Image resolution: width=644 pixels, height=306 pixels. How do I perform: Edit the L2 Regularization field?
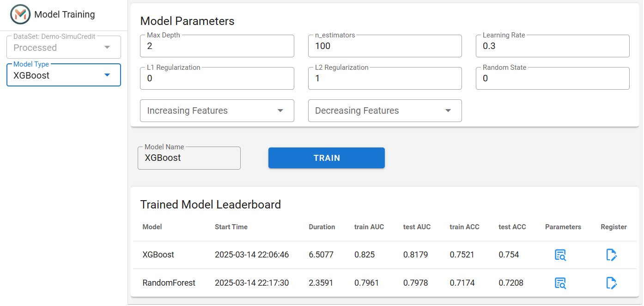pyautogui.click(x=385, y=79)
